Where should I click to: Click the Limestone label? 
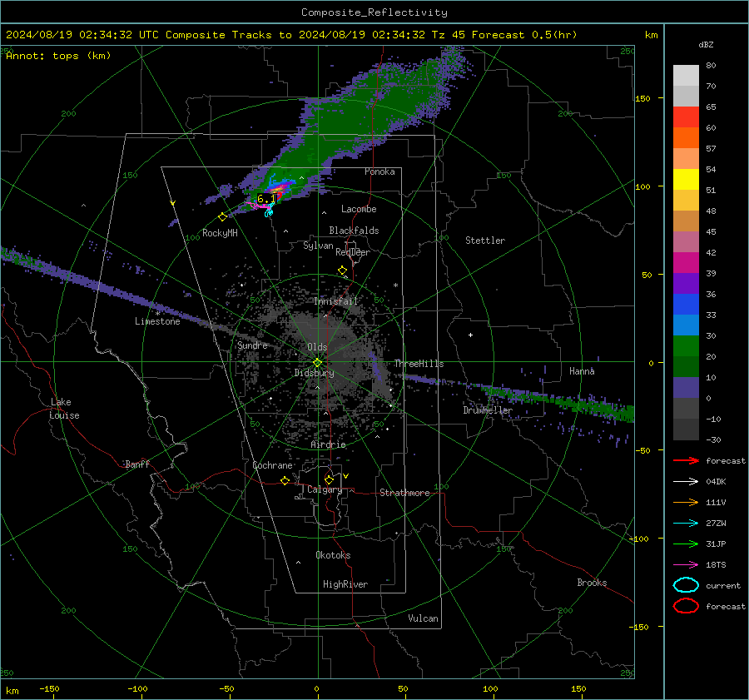157,321
